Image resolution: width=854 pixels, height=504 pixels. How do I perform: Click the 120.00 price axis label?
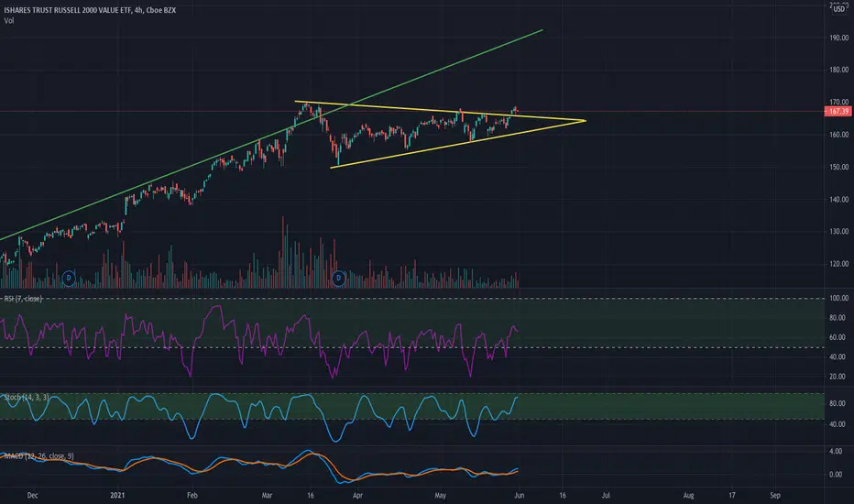839,264
